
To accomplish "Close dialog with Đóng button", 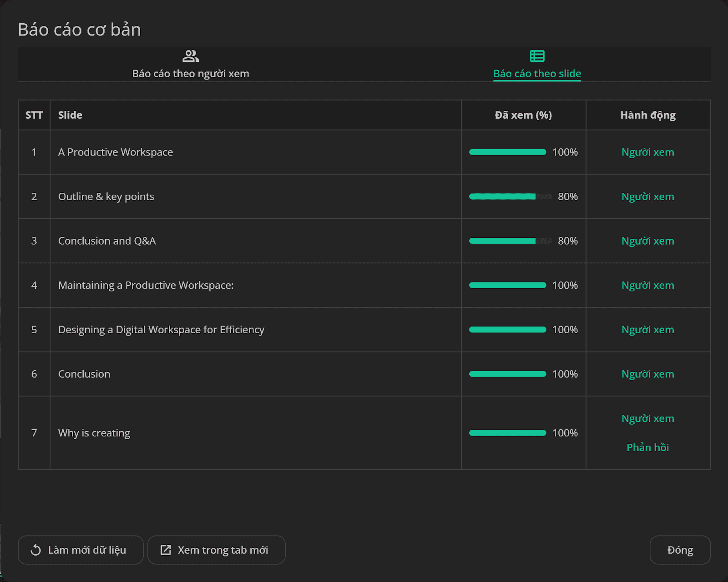I will click(x=680, y=550).
